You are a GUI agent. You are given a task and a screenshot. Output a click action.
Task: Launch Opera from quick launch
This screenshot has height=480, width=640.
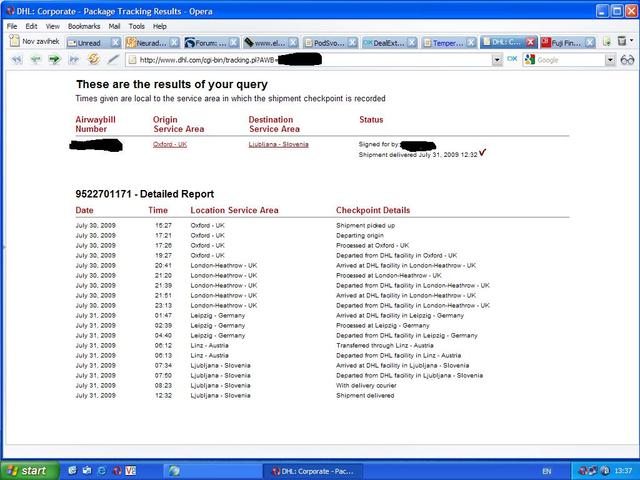117,471
